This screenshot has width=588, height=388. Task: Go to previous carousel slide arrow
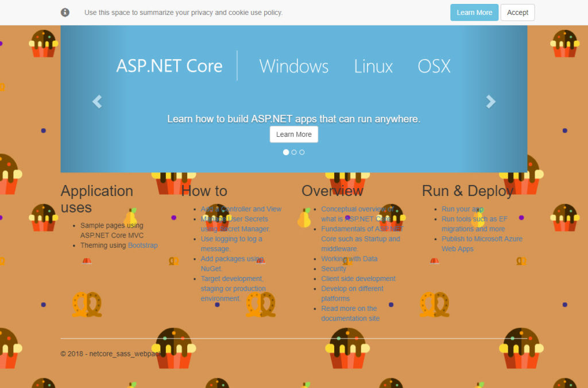click(97, 102)
